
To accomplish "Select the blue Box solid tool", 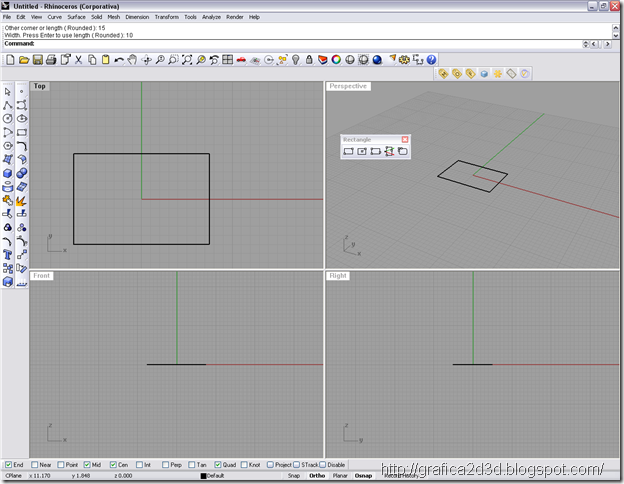I will point(8,173).
